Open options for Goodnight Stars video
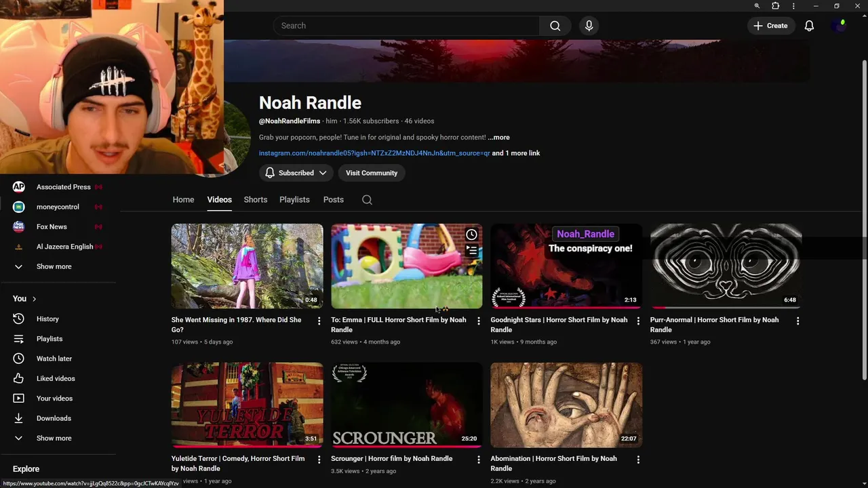The image size is (868, 488). pos(637,321)
